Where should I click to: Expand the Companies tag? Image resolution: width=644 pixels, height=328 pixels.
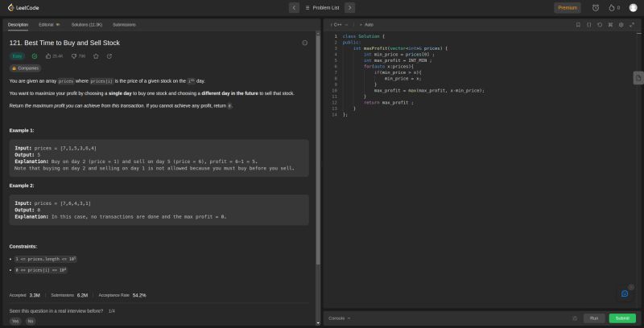(x=25, y=68)
